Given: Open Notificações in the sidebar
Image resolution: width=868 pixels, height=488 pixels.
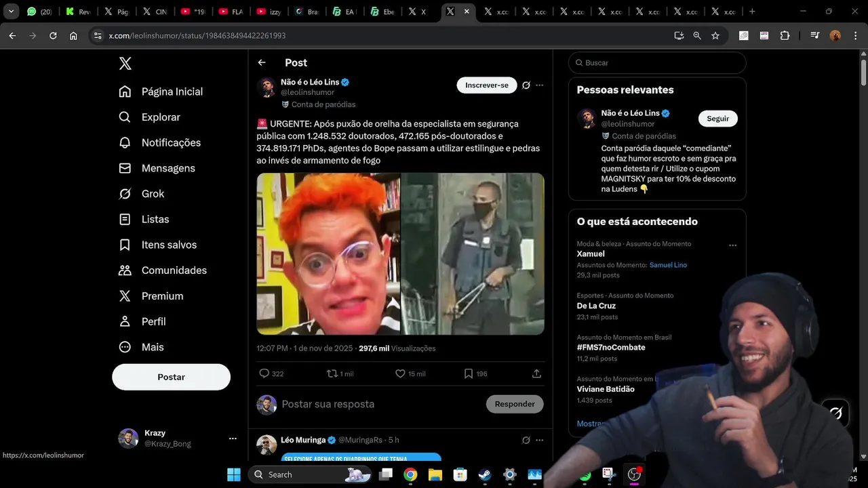Looking at the screenshot, I should coord(160,143).
